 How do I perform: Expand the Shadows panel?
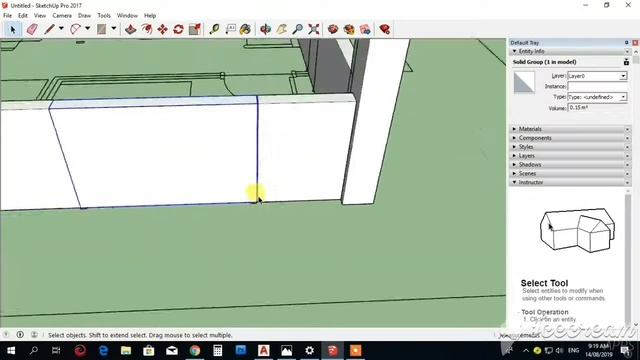tap(514, 164)
